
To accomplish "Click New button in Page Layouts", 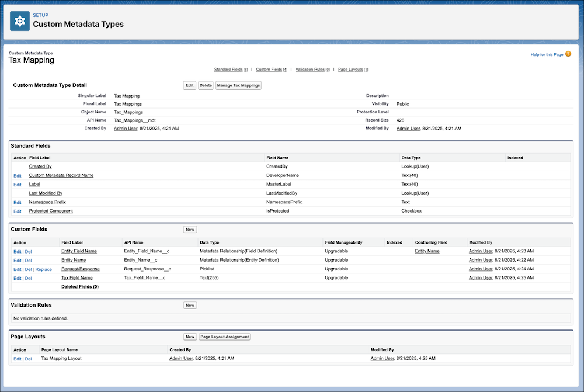I will (x=190, y=337).
